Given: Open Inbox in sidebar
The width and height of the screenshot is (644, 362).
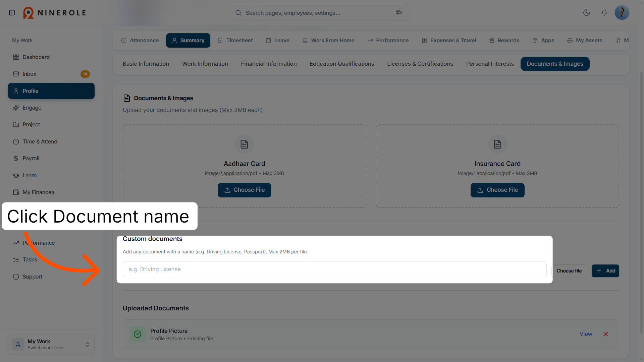Looking at the screenshot, I should click(51, 74).
